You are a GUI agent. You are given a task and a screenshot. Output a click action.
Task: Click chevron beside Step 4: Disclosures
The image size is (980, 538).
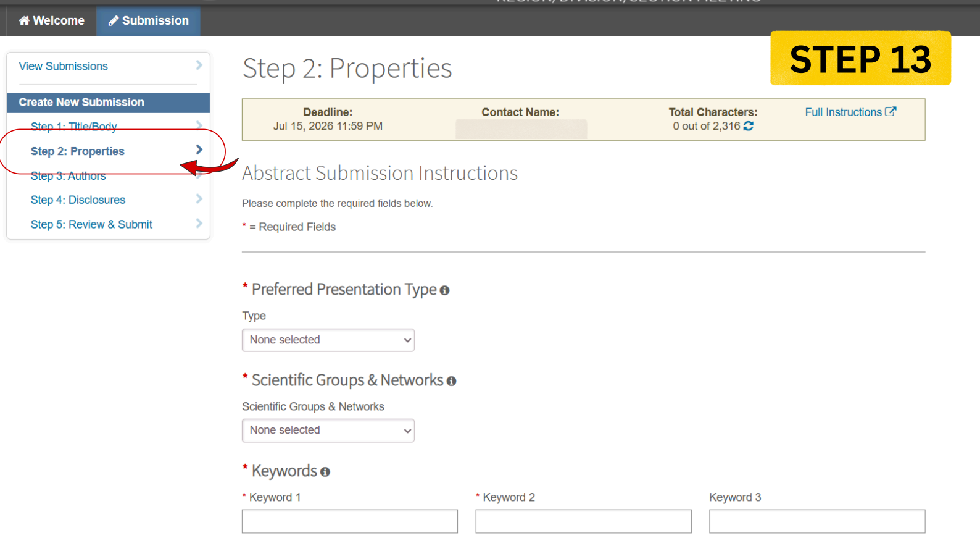(199, 198)
